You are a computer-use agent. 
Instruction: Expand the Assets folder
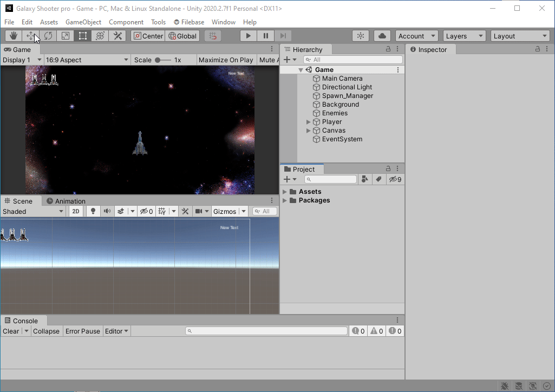(x=285, y=192)
